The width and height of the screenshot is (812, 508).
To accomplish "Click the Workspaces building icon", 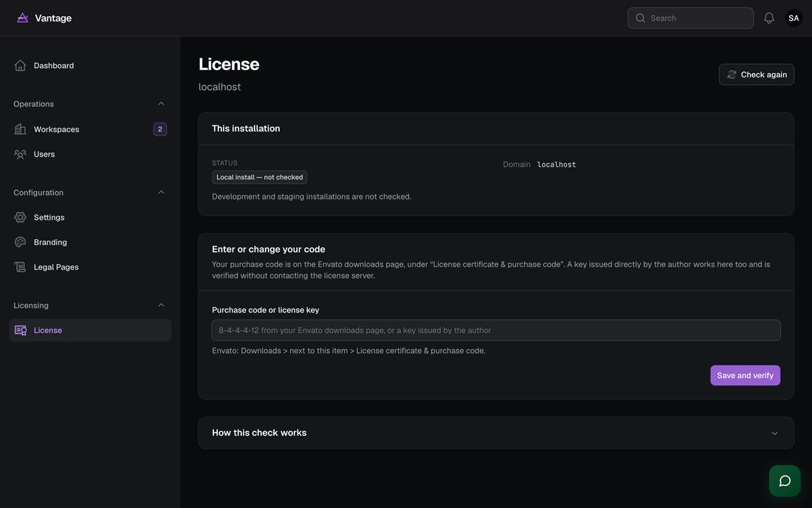I will coord(20,129).
